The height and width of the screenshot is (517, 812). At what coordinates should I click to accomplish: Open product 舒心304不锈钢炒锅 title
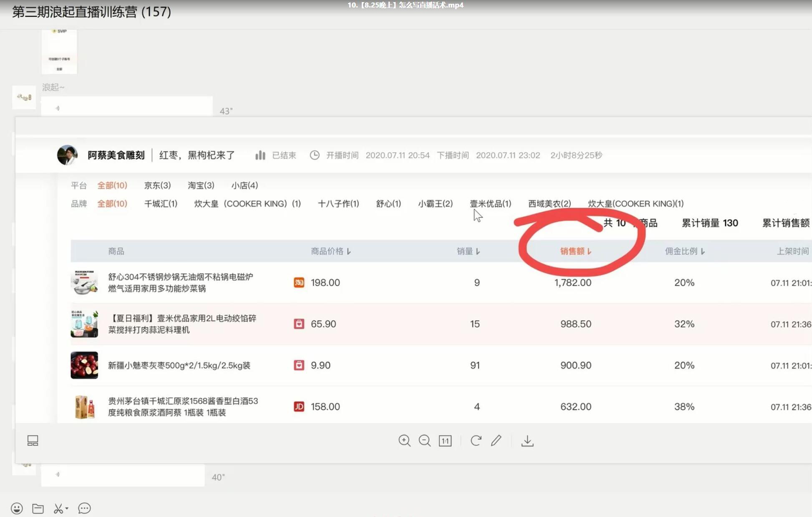(181, 283)
